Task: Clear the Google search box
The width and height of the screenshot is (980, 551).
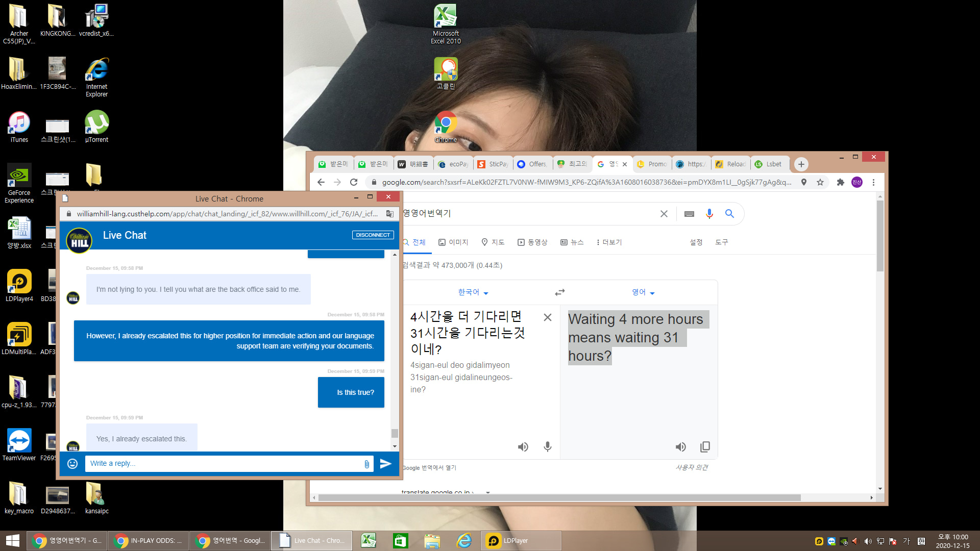Action: tap(664, 214)
